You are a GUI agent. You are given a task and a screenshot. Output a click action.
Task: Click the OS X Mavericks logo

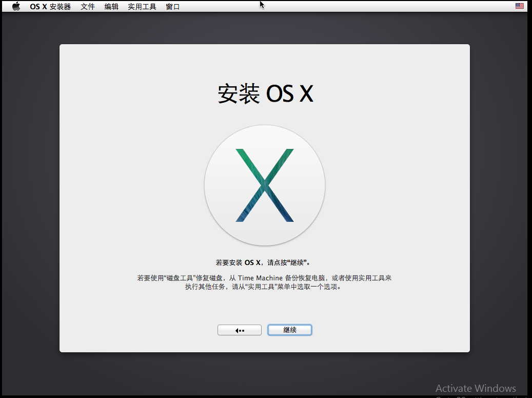[x=265, y=185]
